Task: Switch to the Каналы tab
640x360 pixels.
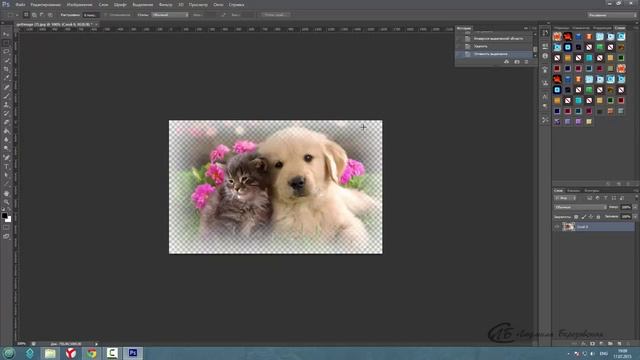Action: (573, 191)
